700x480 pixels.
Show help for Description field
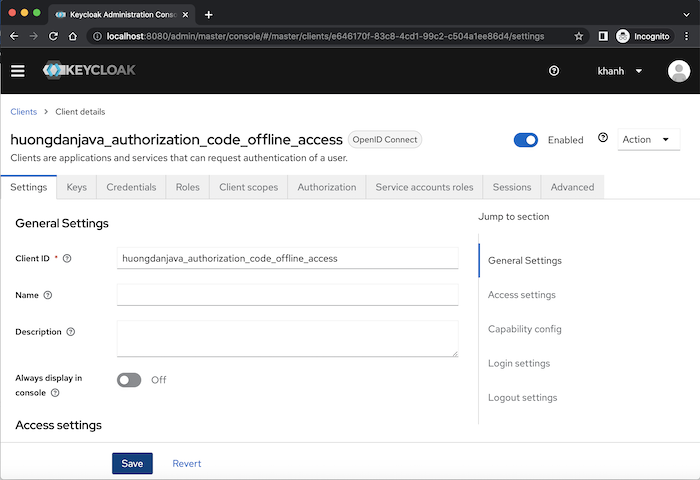71,332
